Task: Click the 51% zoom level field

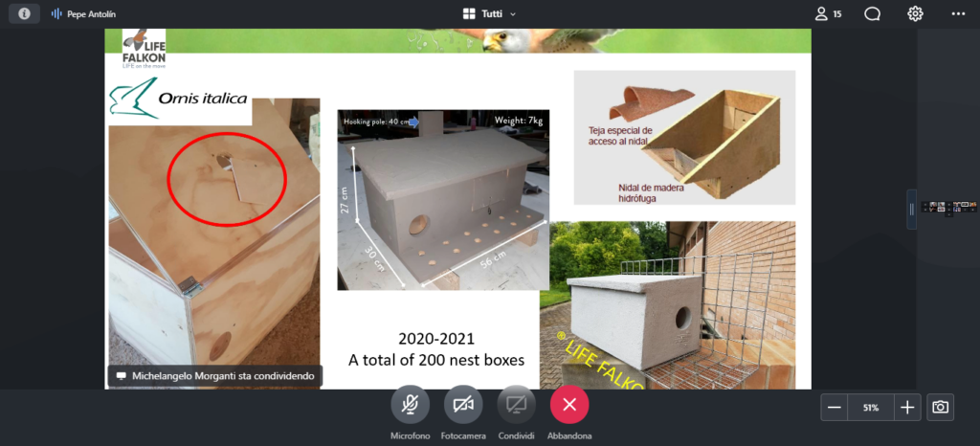Action: pyautogui.click(x=871, y=408)
